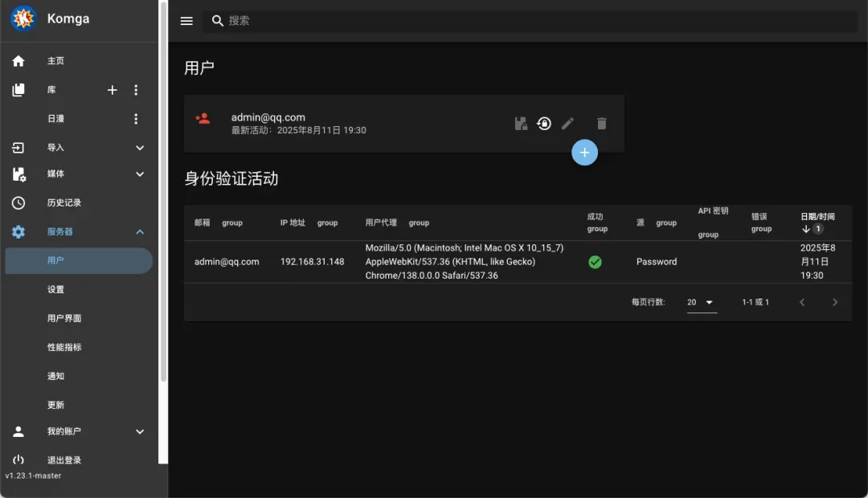Click the 媒体 media management icon
Image resolution: width=868 pixels, height=498 pixels.
(x=18, y=174)
